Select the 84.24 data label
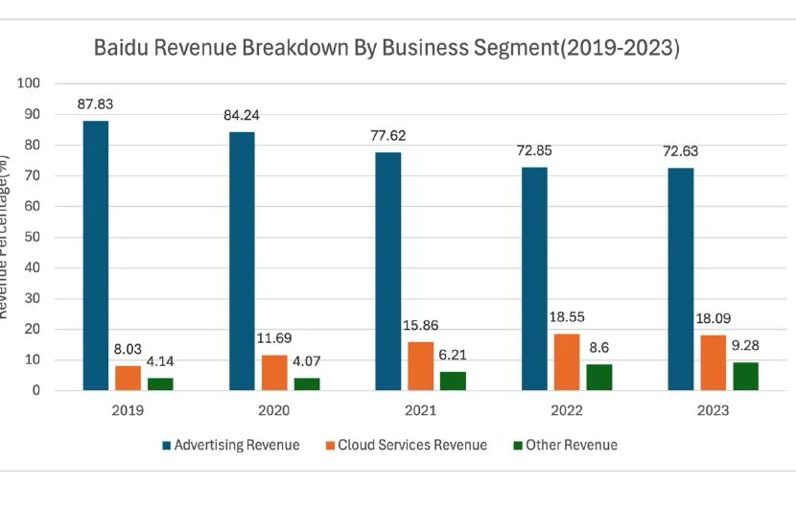 (x=242, y=115)
